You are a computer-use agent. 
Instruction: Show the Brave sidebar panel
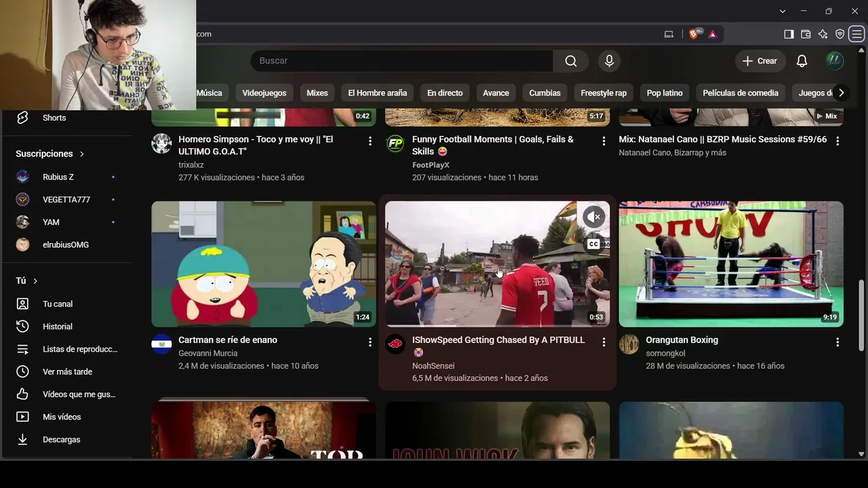(x=789, y=34)
